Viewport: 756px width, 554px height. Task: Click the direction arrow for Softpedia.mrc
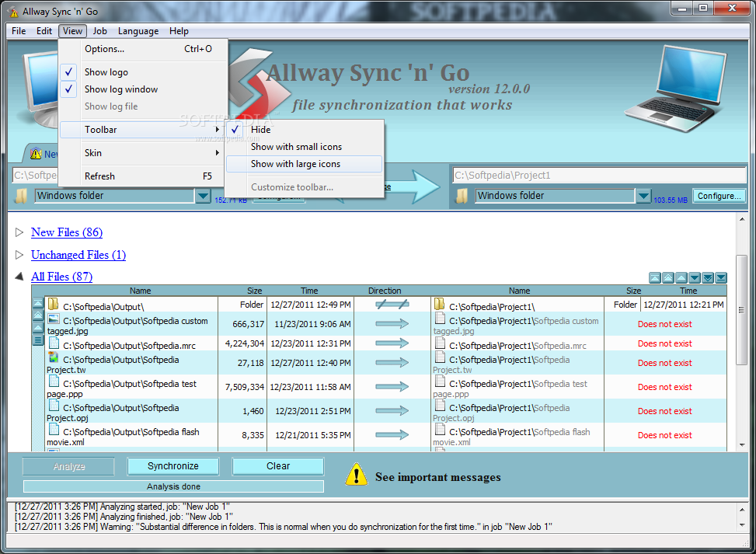[392, 343]
